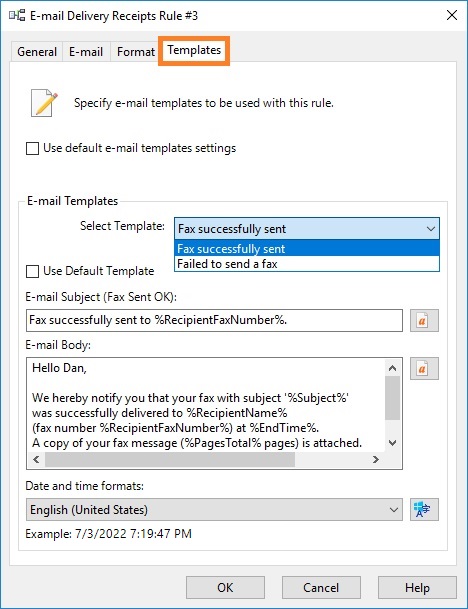The width and height of the screenshot is (468, 609).
Task: Click the insert-field icon beside E-mail Subject
Action: coord(424,320)
